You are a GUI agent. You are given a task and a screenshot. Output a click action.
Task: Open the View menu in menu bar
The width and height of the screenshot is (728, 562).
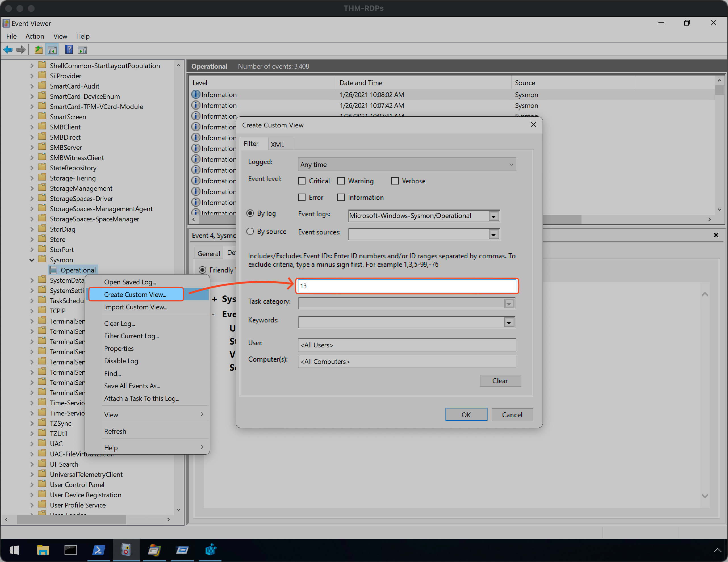click(60, 36)
